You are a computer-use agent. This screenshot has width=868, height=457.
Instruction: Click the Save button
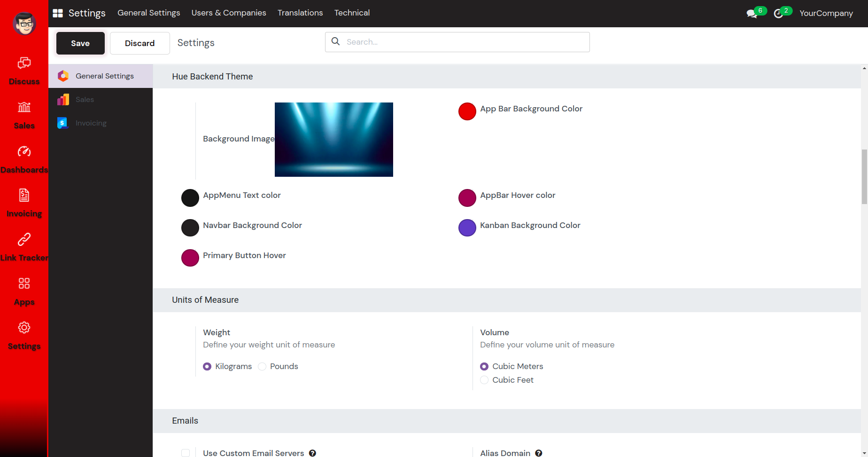coord(80,43)
